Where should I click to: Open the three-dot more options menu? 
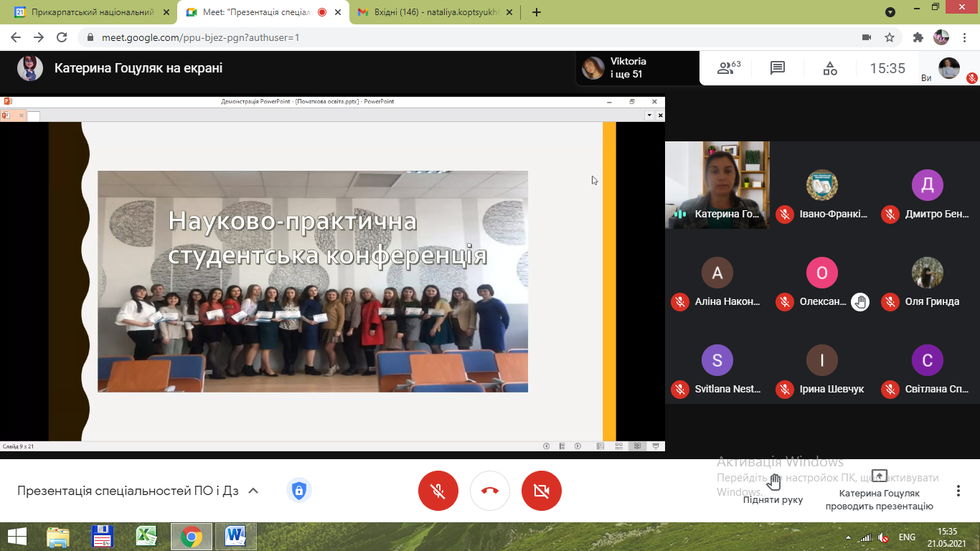[958, 491]
